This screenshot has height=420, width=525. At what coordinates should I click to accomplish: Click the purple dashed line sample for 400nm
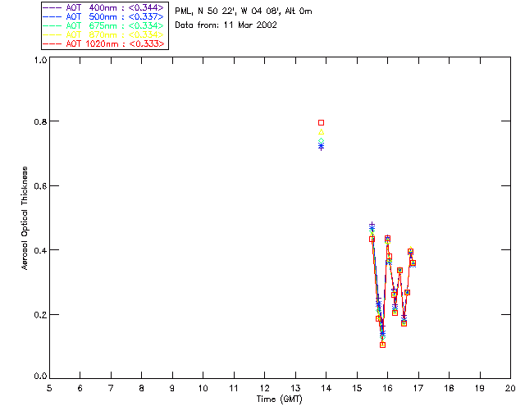tap(52, 7)
